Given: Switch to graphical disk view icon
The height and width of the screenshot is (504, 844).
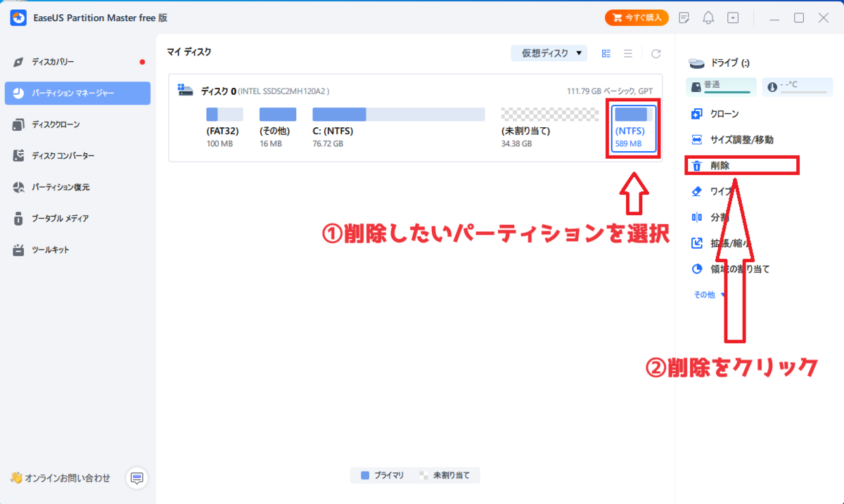Looking at the screenshot, I should point(606,53).
